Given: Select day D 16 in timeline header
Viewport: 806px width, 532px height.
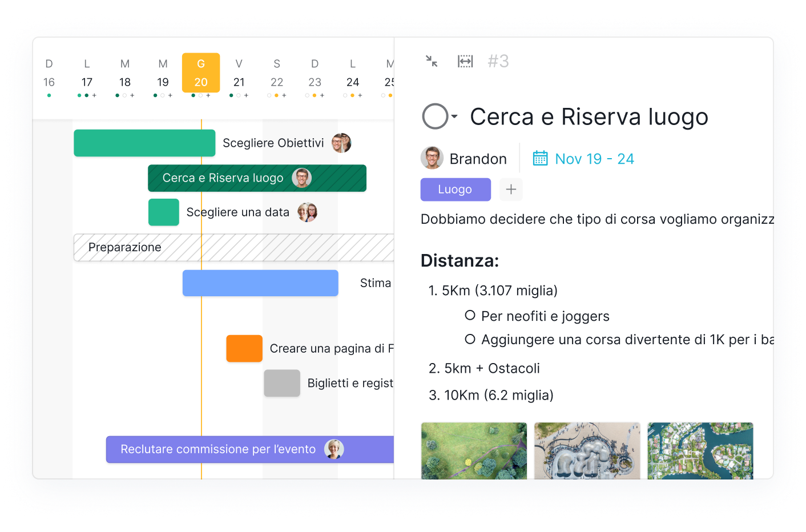Looking at the screenshot, I should (49, 73).
